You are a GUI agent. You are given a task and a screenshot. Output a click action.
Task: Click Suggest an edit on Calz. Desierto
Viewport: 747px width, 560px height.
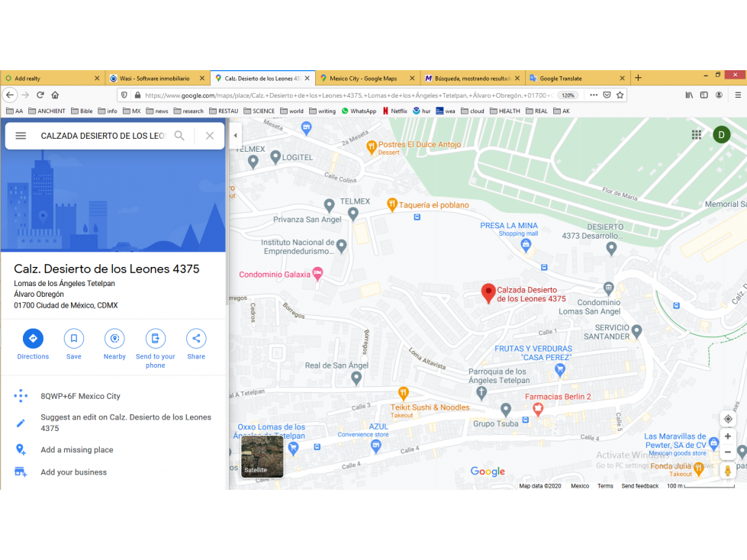[126, 423]
